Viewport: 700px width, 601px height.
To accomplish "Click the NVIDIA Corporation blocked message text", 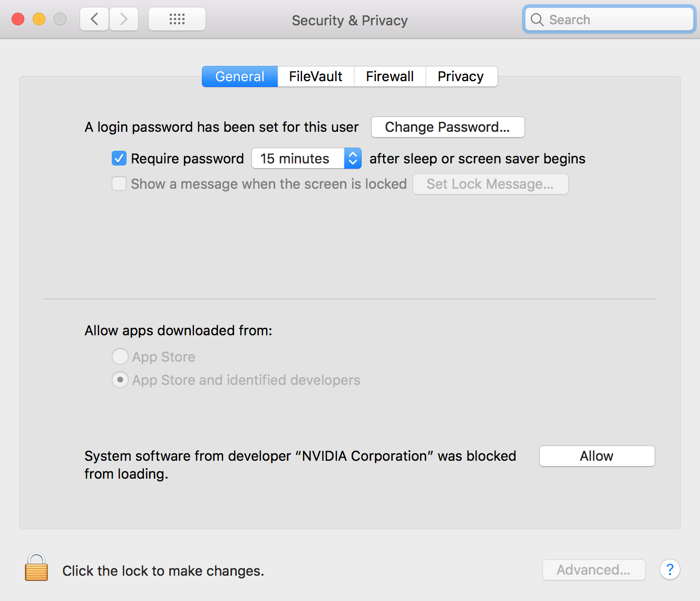I will click(300, 464).
